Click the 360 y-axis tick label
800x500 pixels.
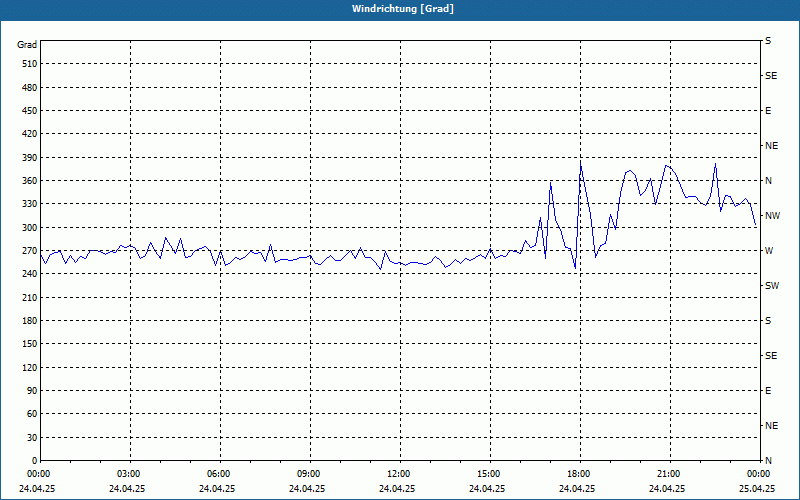[x=30, y=181]
